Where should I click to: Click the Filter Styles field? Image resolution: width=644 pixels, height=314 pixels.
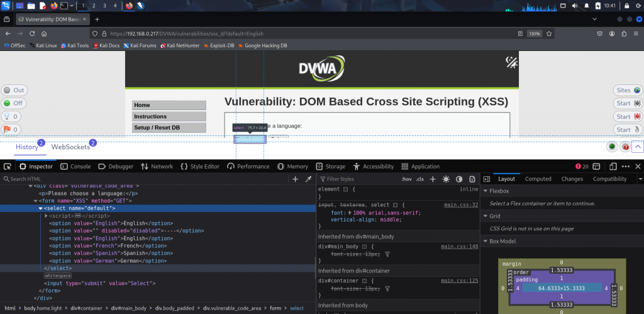[x=357, y=179]
